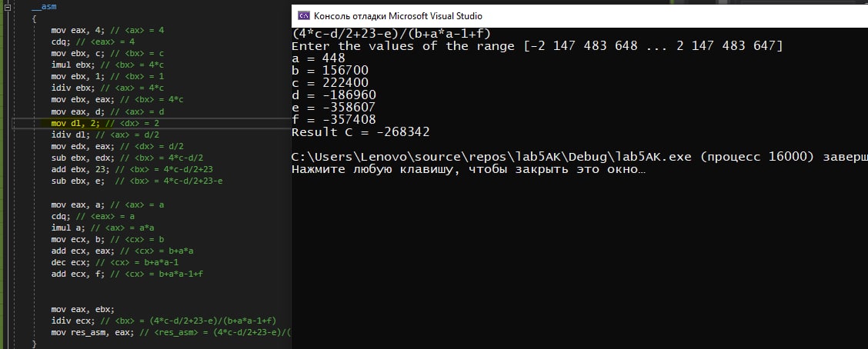The image size is (868, 349).
Task: Click the 'mov res_asm, eax;' line
Action: (171, 332)
